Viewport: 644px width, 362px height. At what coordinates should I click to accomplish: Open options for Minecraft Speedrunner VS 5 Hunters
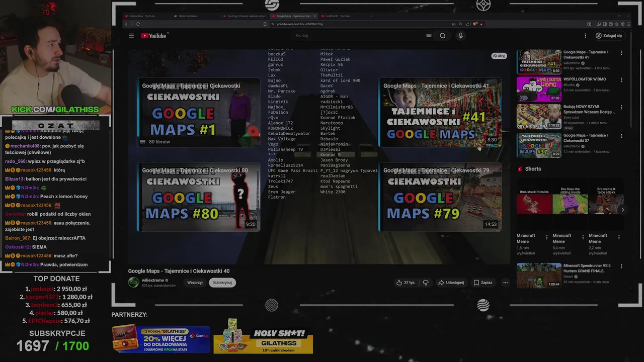621,266
